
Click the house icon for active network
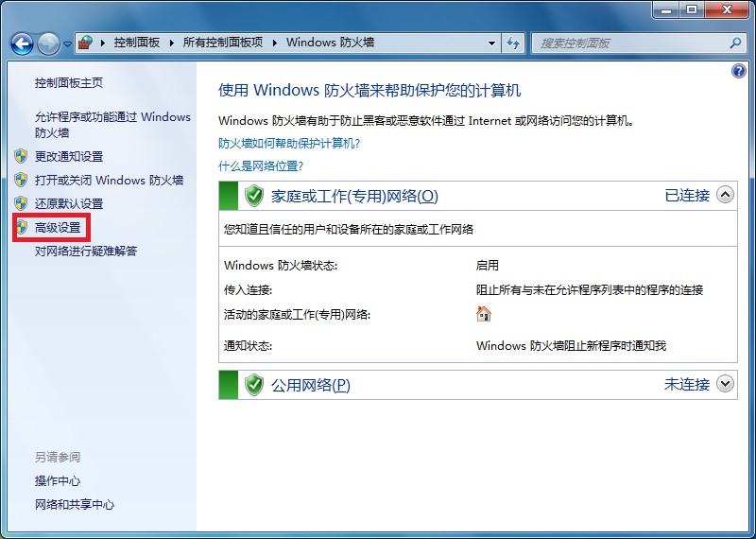tap(484, 314)
